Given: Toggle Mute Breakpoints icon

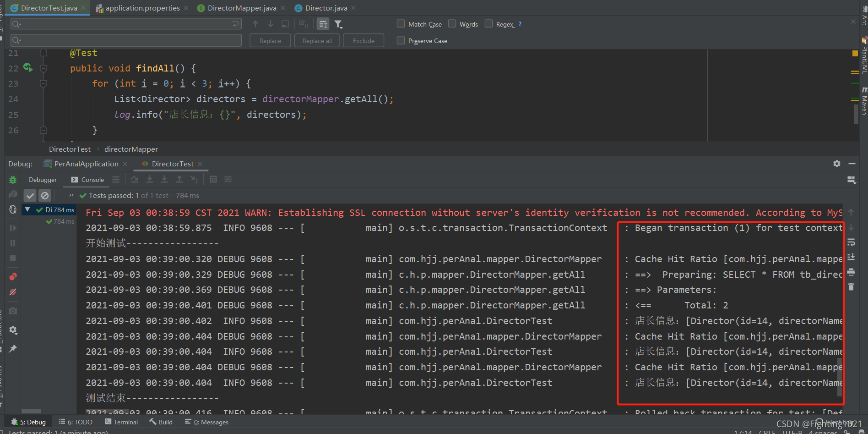Looking at the screenshot, I should pos(13,292).
